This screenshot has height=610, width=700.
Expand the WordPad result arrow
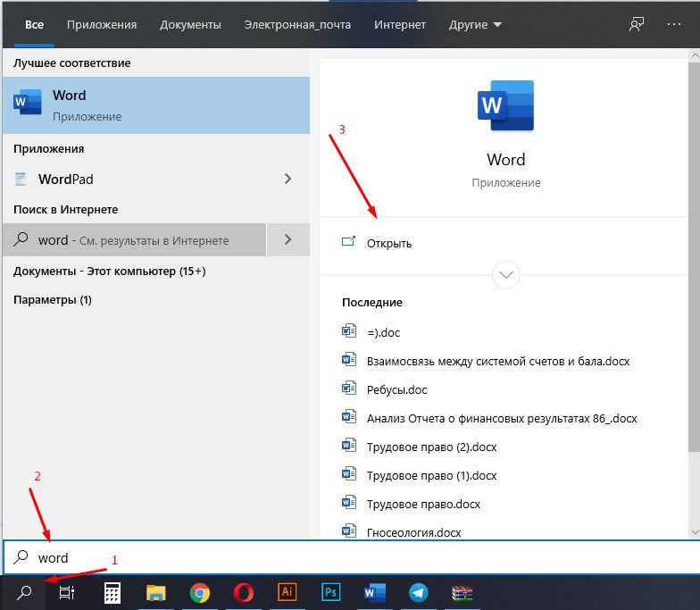tap(287, 179)
